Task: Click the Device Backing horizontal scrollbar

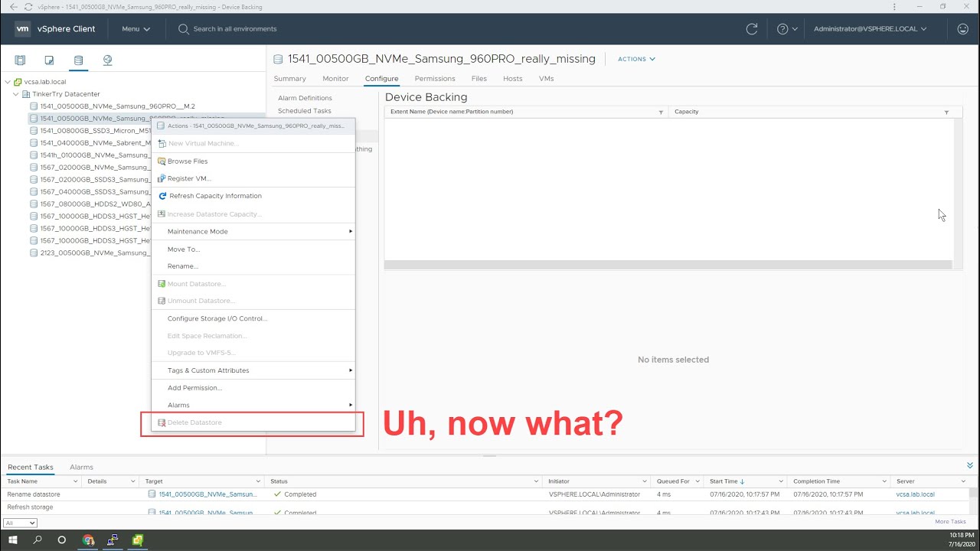Action: click(668, 265)
